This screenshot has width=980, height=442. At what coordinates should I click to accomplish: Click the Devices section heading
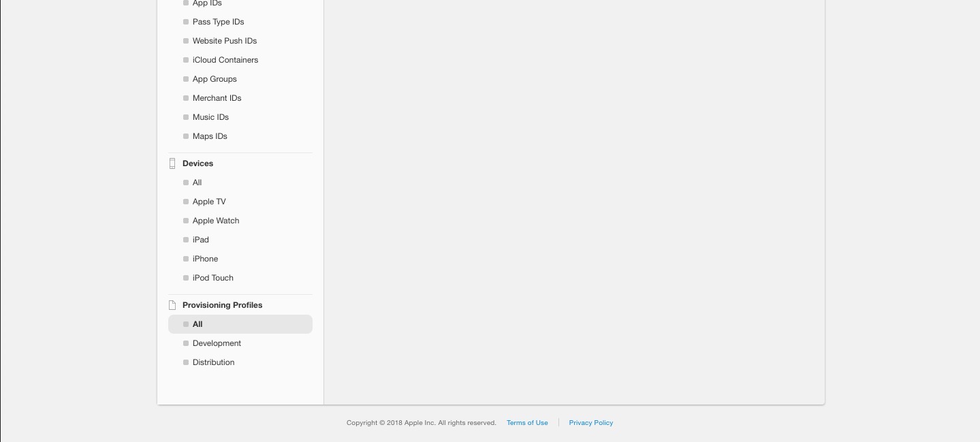(x=197, y=163)
